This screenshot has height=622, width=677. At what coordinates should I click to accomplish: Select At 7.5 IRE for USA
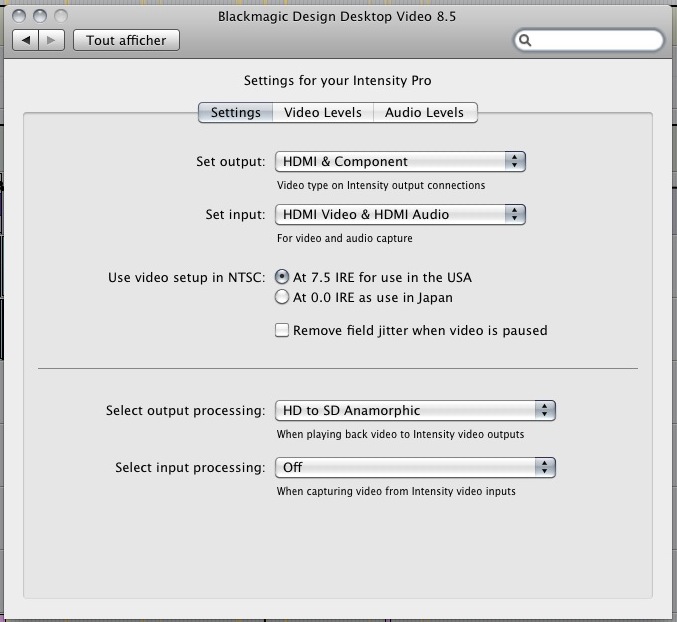[x=283, y=278]
